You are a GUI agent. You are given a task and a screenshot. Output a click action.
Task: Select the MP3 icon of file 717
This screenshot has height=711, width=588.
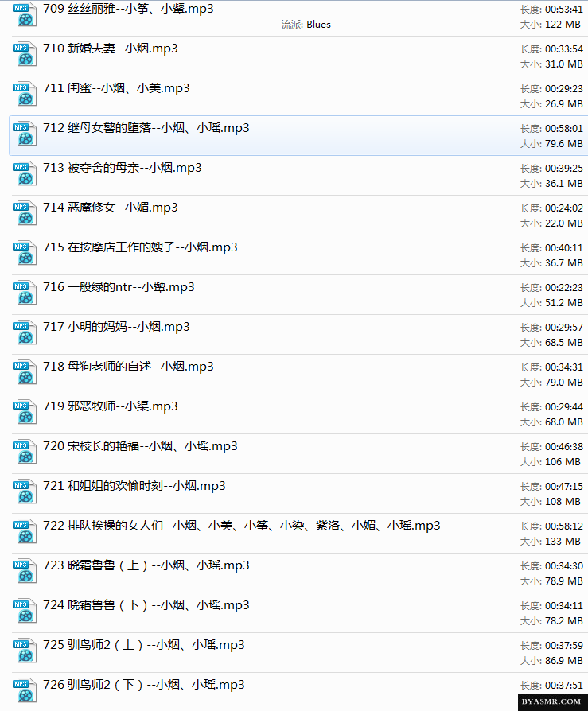25,333
